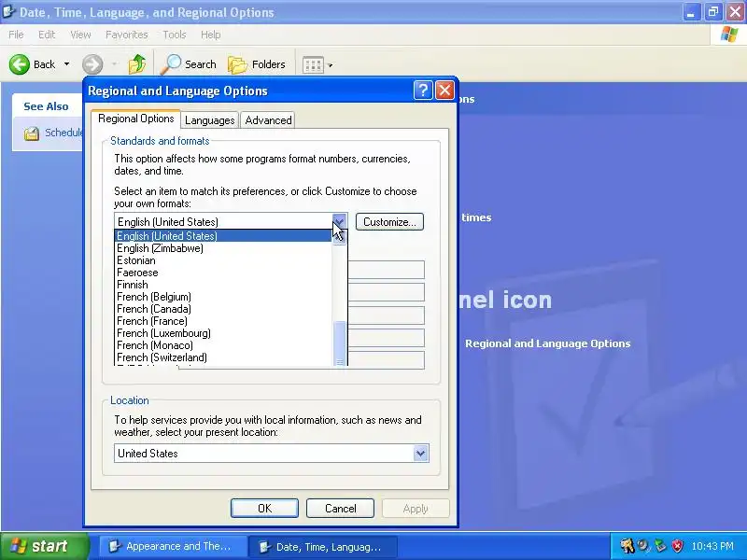Click the first system tray icon
747x560 pixels.
coord(627,546)
